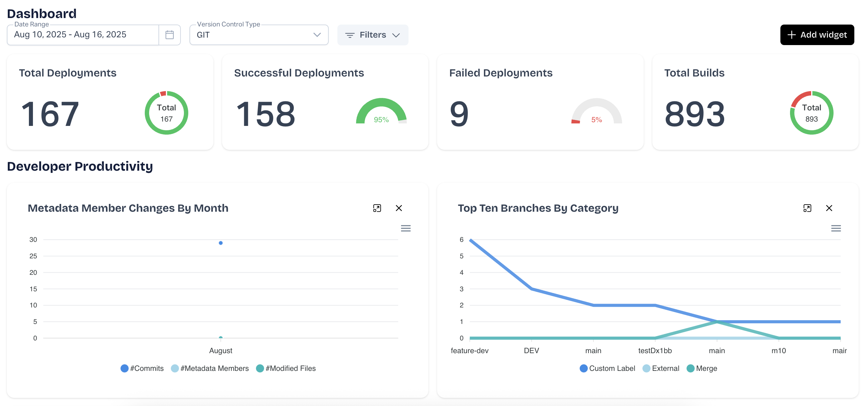Open hamburger menu on Metadata Member Changes chart
Viewport: 868px width, 406px height.
point(405,228)
